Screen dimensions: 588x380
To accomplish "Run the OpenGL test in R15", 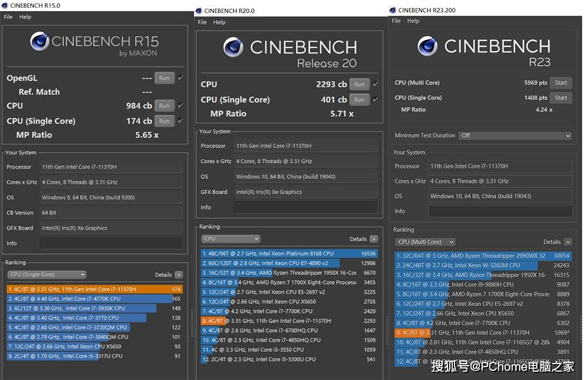I will point(164,78).
